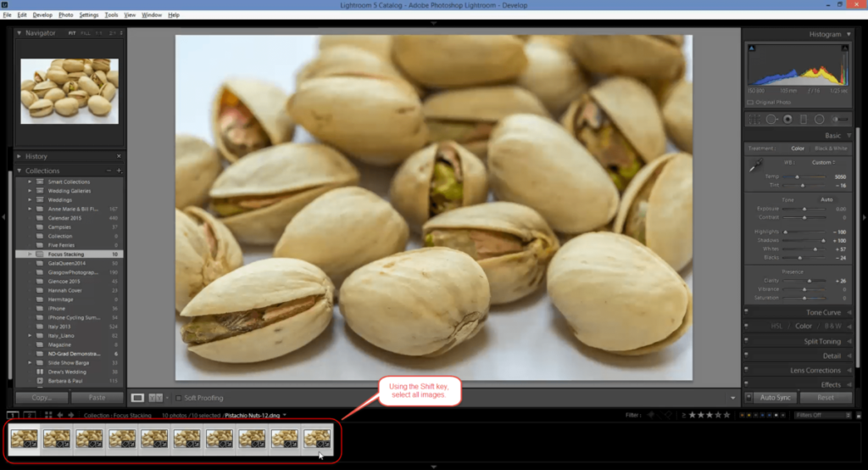This screenshot has width=868, height=470.
Task: Collapse the Collections panel
Action: (19, 171)
